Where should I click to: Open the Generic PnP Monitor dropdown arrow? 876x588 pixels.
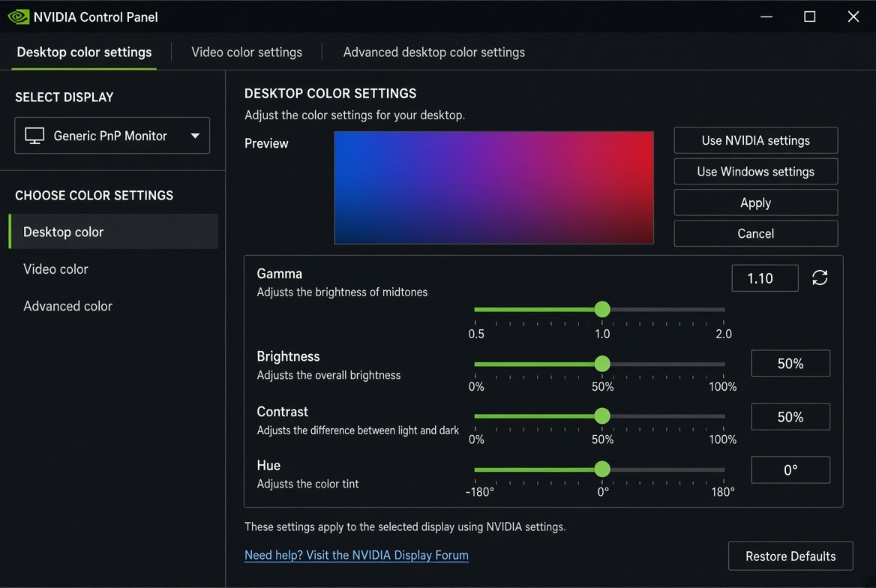click(x=195, y=136)
